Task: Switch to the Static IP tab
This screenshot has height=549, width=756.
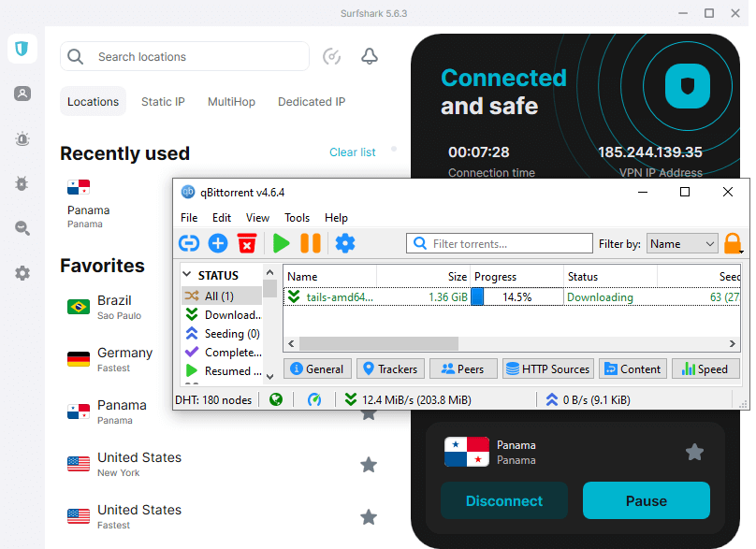Action: [x=163, y=102]
